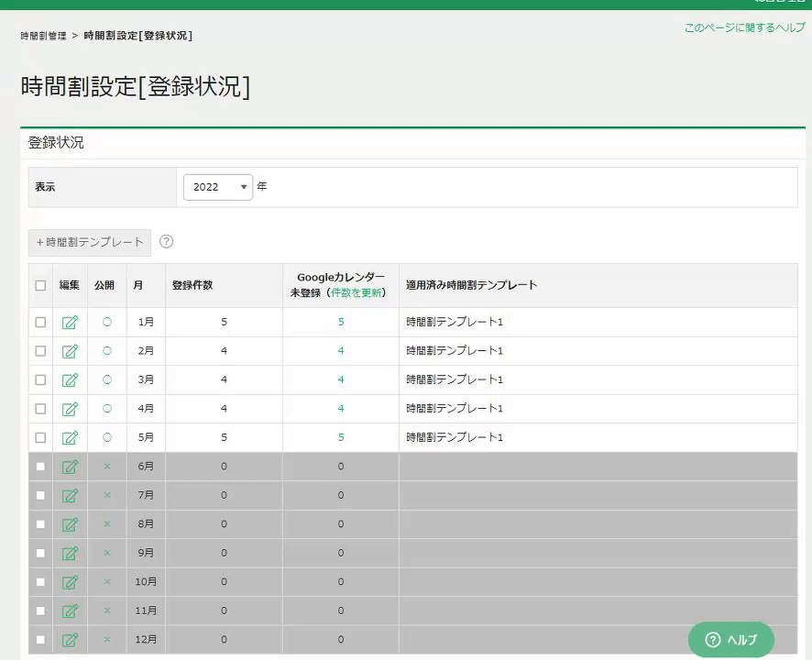Click the unpublished × icon for 8月
Screen dimensions: 812x660
(107, 524)
